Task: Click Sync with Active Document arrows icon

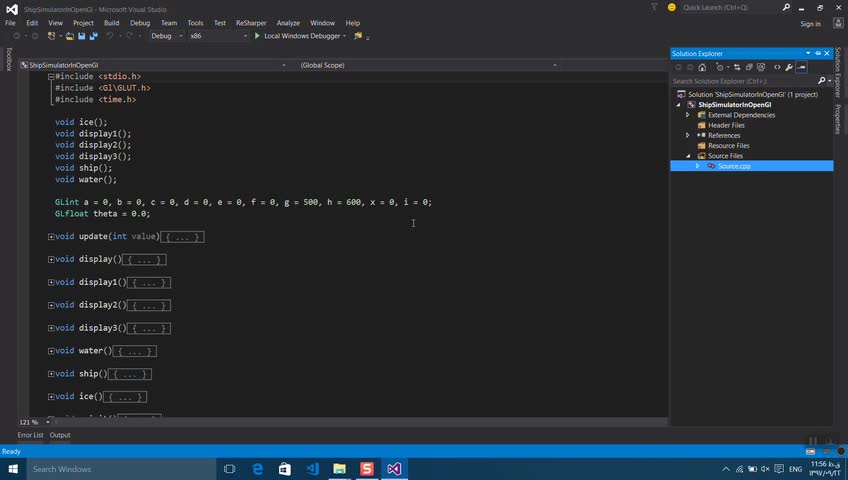Action: [x=737, y=67]
